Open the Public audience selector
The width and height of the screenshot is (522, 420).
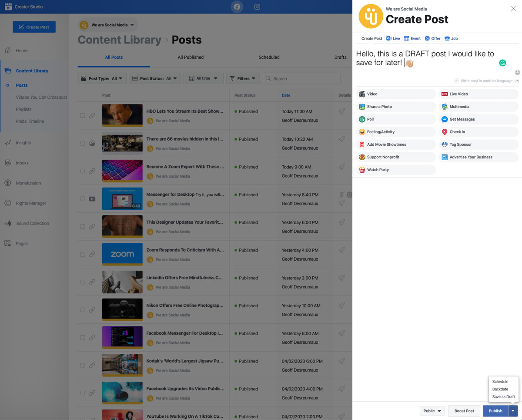coord(432,410)
